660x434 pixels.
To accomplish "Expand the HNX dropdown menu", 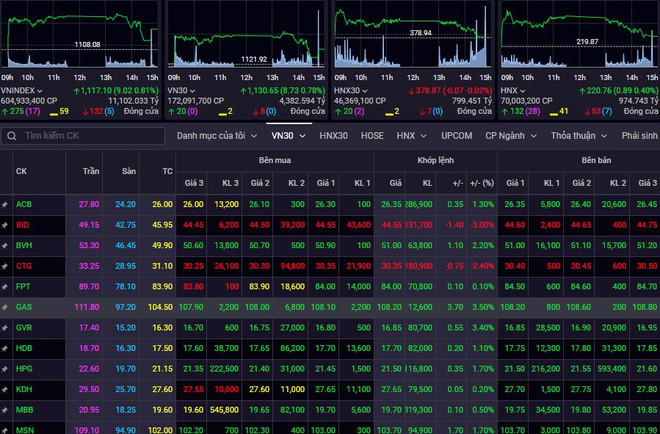I will tap(409, 135).
